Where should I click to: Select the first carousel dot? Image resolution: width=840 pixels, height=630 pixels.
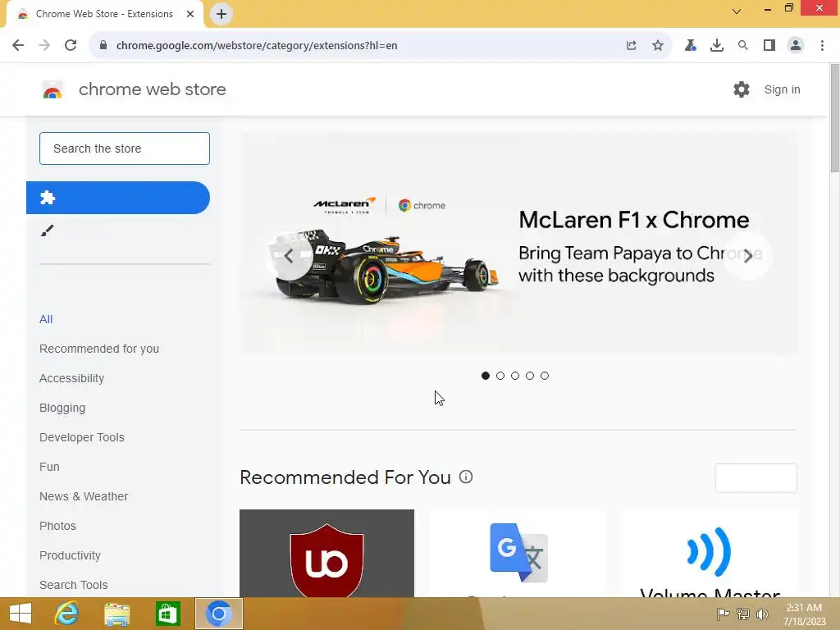[486, 376]
